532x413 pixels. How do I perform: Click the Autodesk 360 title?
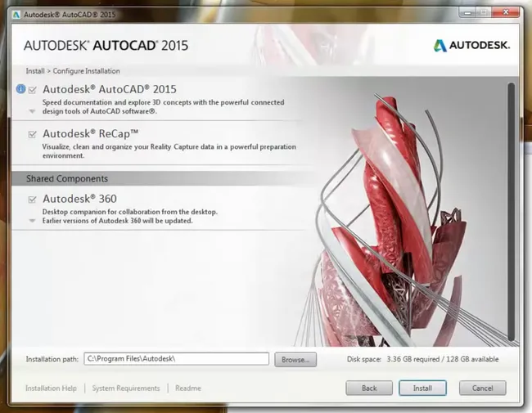[x=79, y=199]
